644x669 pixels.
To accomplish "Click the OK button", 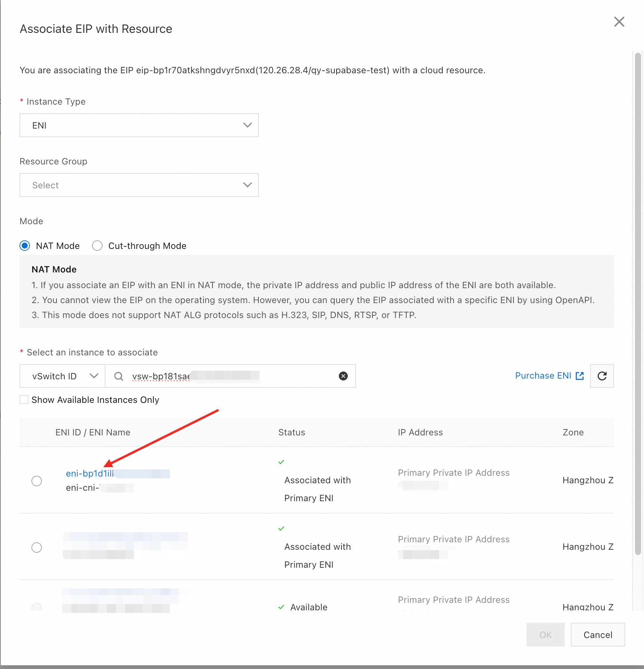I will click(x=545, y=635).
